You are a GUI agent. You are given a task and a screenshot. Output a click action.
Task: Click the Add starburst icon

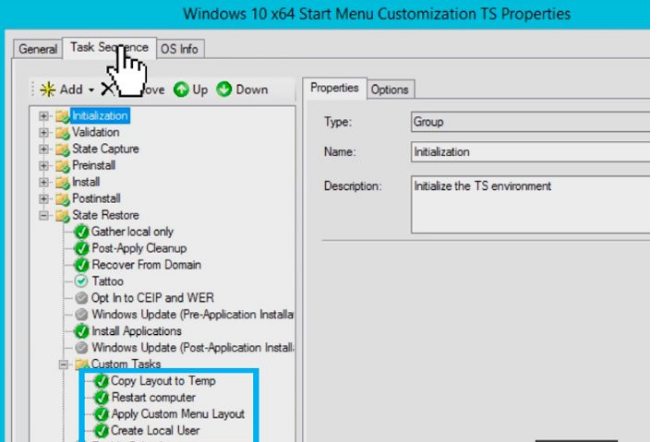click(48, 89)
